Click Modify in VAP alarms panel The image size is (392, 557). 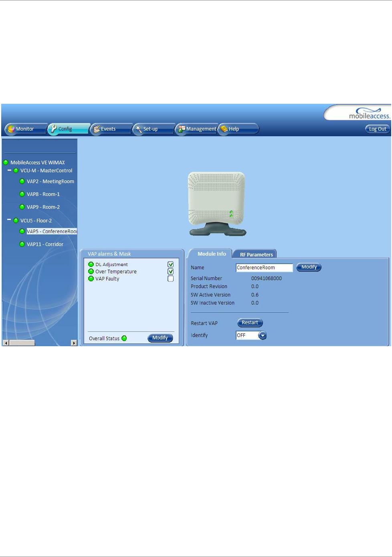(160, 338)
